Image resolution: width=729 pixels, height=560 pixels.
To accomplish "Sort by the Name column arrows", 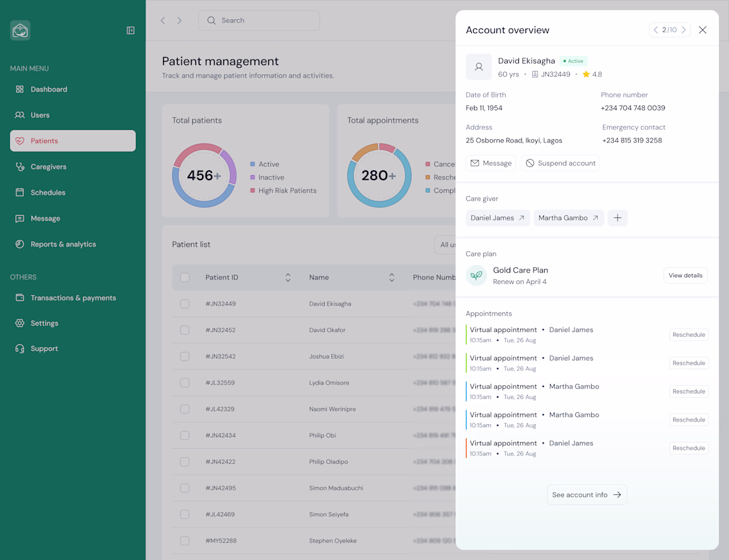I will (x=392, y=278).
